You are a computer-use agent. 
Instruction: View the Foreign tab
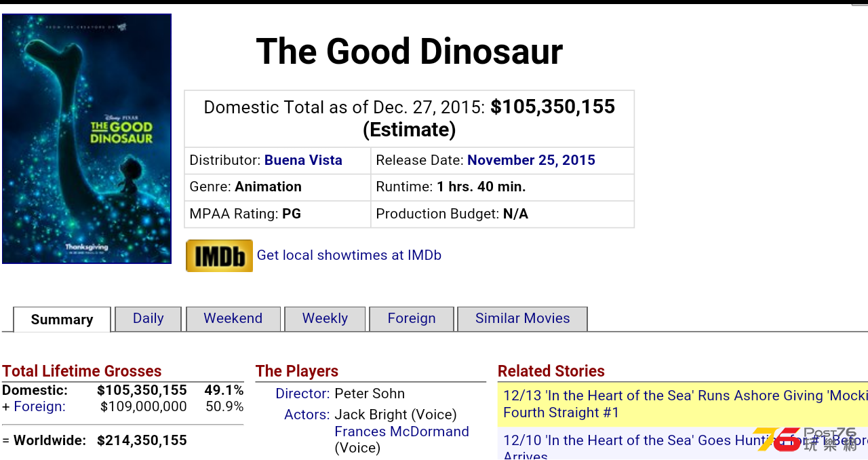412,319
